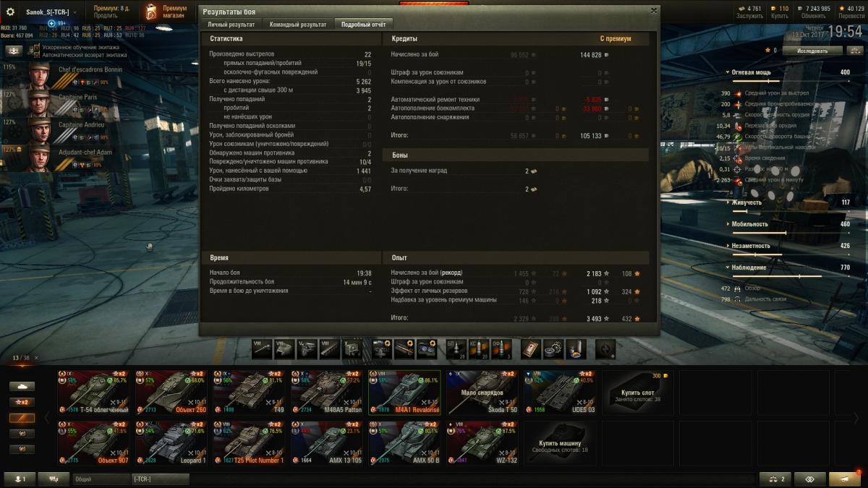Select the radio module slot icon
The height and width of the screenshot is (488, 868).
click(x=352, y=348)
